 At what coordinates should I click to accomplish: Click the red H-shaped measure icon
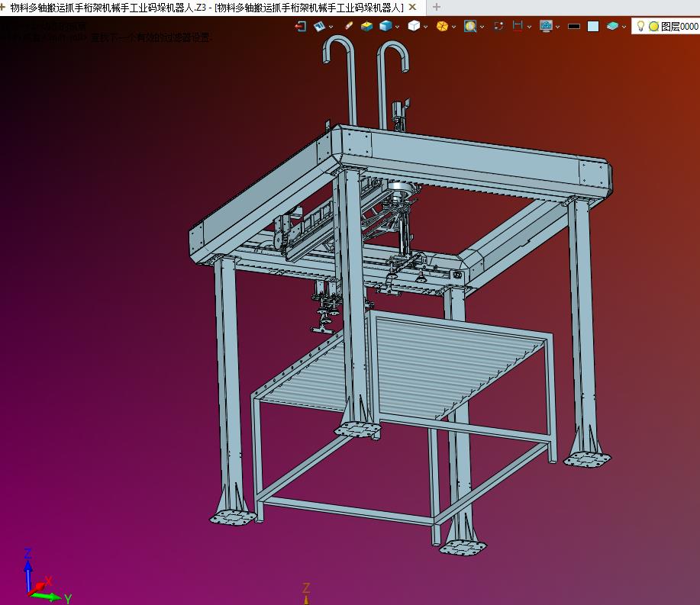tap(518, 27)
